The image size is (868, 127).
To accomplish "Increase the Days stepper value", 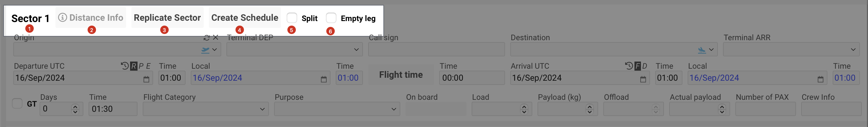I will click(75, 107).
